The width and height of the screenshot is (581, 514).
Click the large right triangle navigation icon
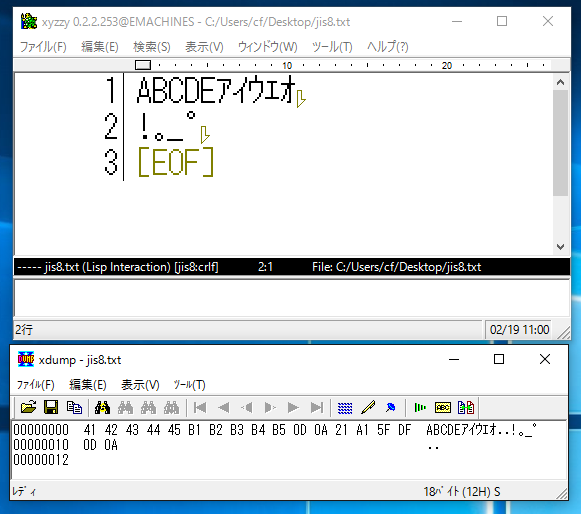click(293, 408)
